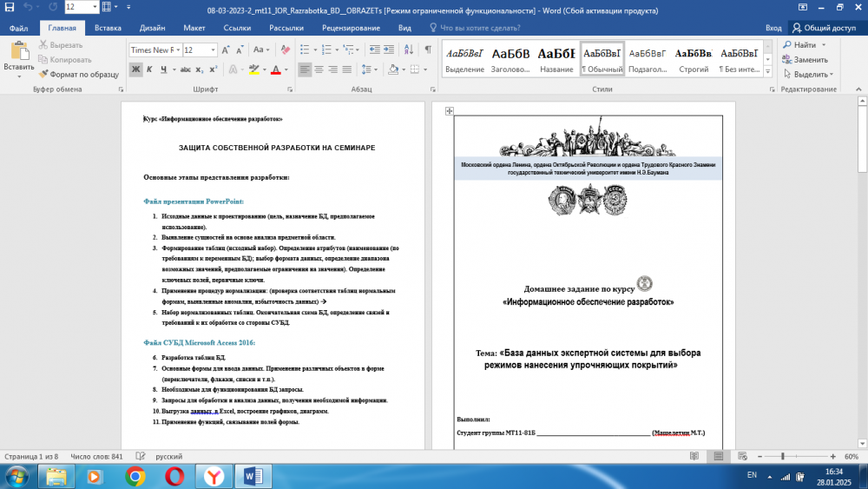This screenshot has width=868, height=489.
Task: Click the zoom slider in status bar
Action: point(783,456)
